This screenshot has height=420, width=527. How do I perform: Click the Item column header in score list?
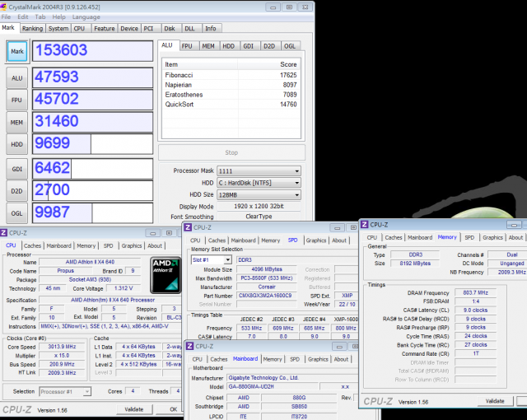(x=200, y=64)
